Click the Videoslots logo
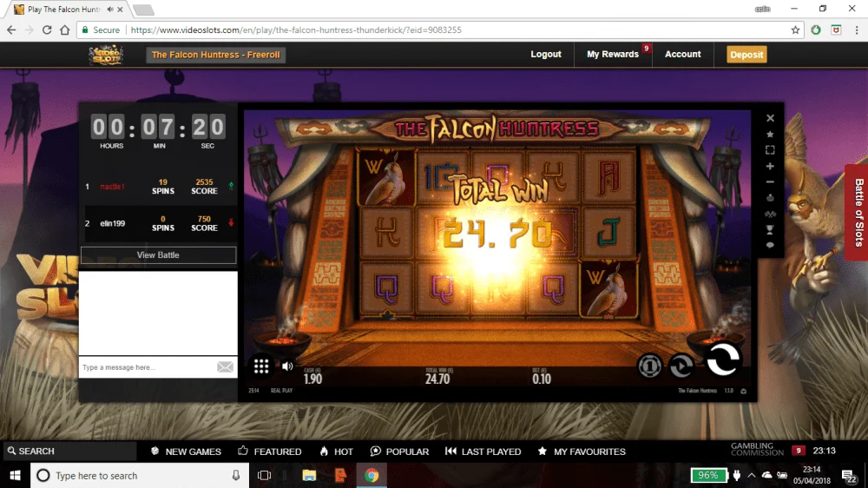The height and width of the screenshot is (488, 868). point(105,55)
